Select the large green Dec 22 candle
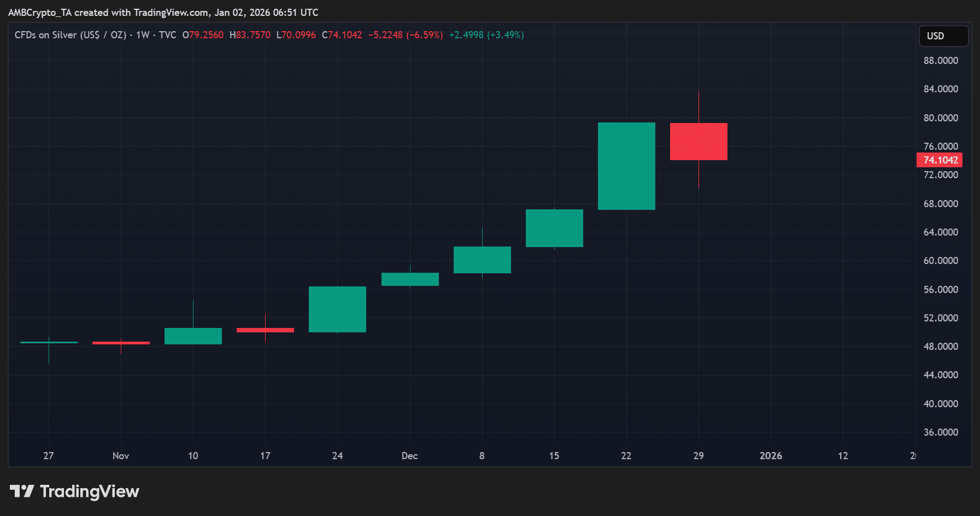 626,166
